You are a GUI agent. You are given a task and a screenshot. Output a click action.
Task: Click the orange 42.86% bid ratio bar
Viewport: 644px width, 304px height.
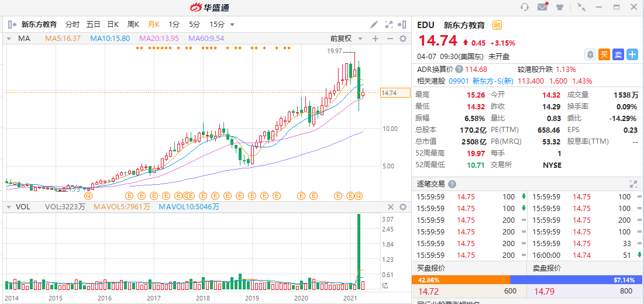click(460, 280)
